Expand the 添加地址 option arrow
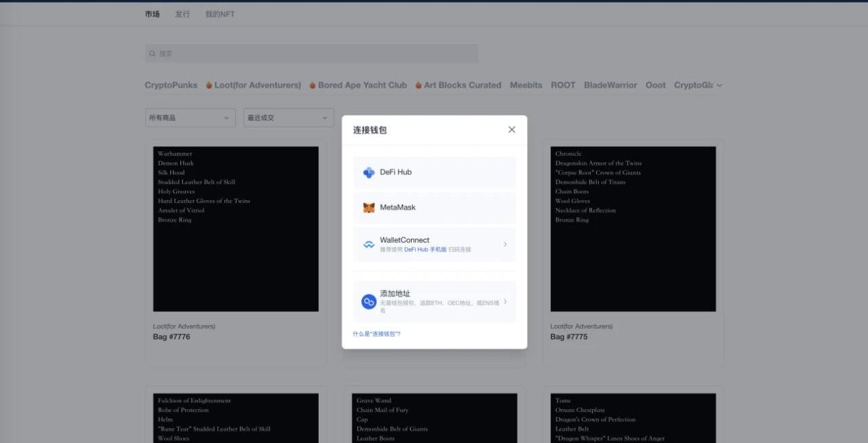 coord(505,302)
